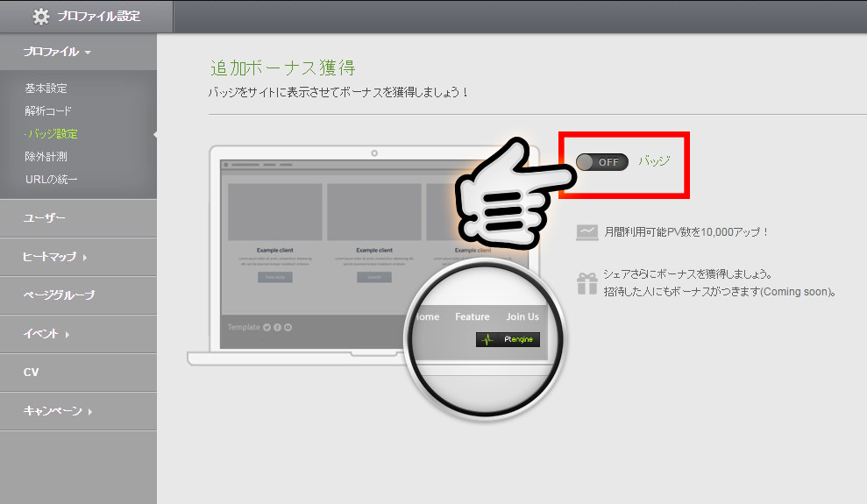Click the Ptengine badge in the magnifier
This screenshot has width=867, height=504.
[x=508, y=339]
